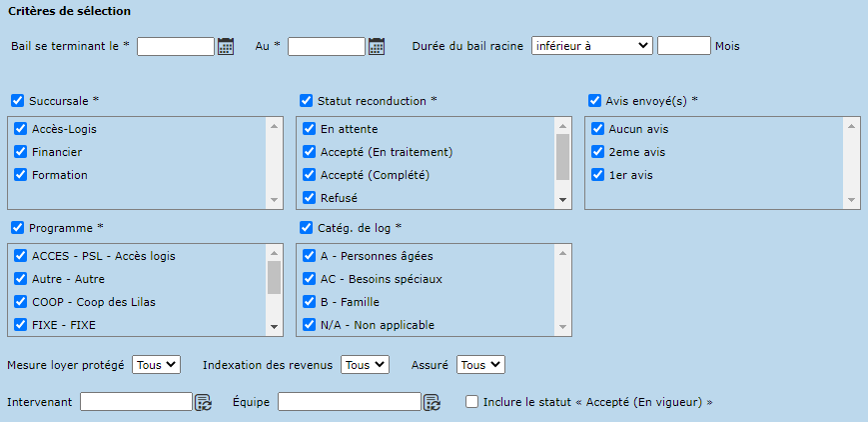This screenshot has width=868, height=422.
Task: Click the 'Bail se terminant le' date field
Action: coord(176,46)
